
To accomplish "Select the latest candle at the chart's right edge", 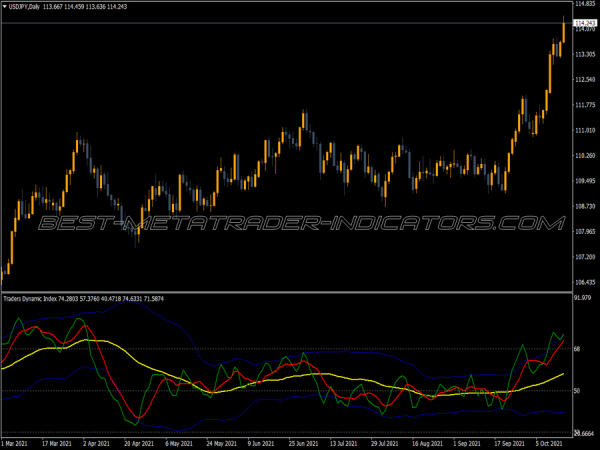I will tap(563, 30).
